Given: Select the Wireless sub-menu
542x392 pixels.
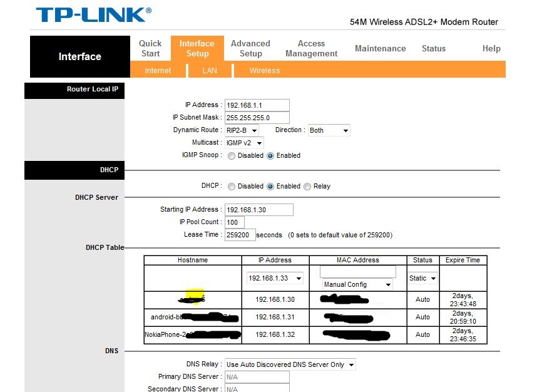Looking at the screenshot, I should [265, 71].
